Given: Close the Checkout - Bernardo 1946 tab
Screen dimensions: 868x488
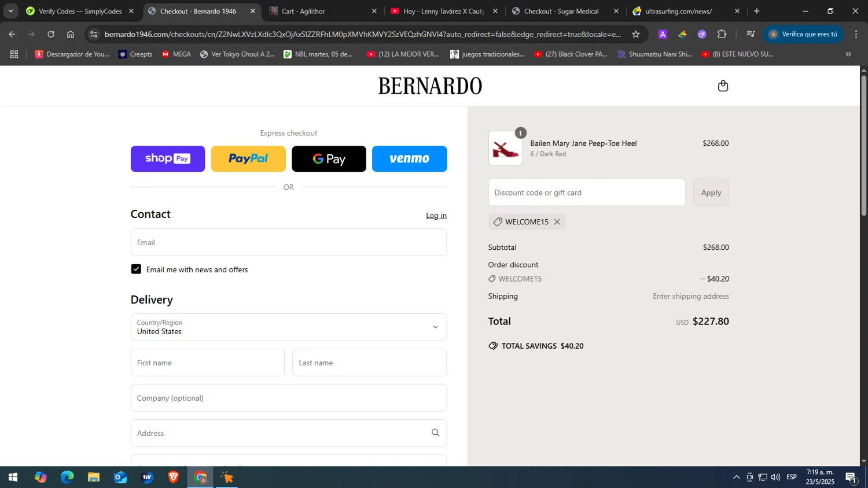Looking at the screenshot, I should (x=252, y=11).
